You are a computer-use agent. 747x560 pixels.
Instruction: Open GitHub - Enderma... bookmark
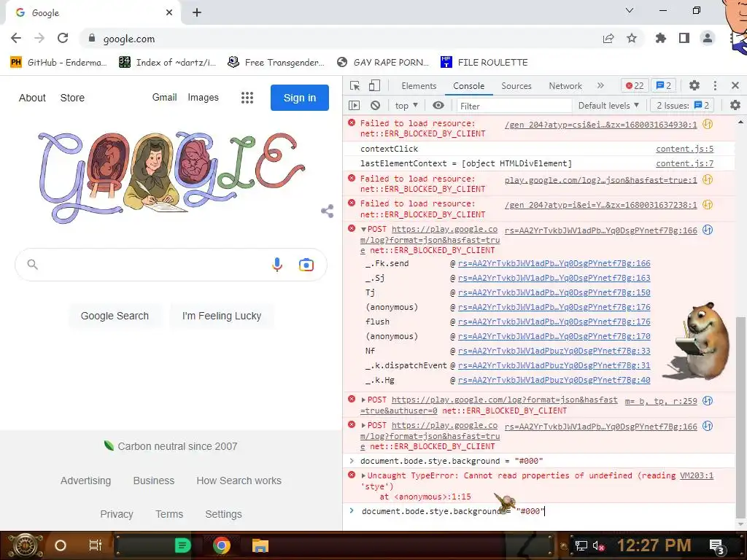(x=58, y=63)
